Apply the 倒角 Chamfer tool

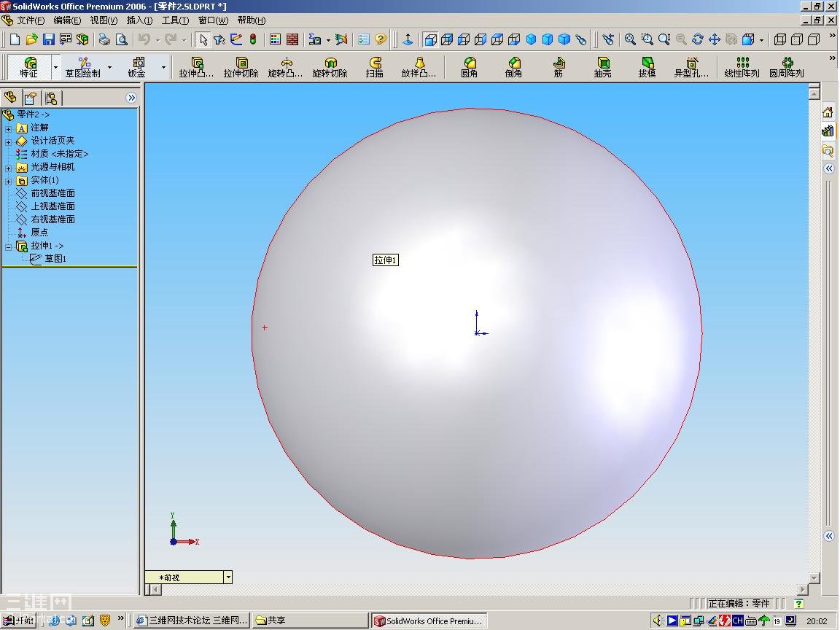pos(514,67)
